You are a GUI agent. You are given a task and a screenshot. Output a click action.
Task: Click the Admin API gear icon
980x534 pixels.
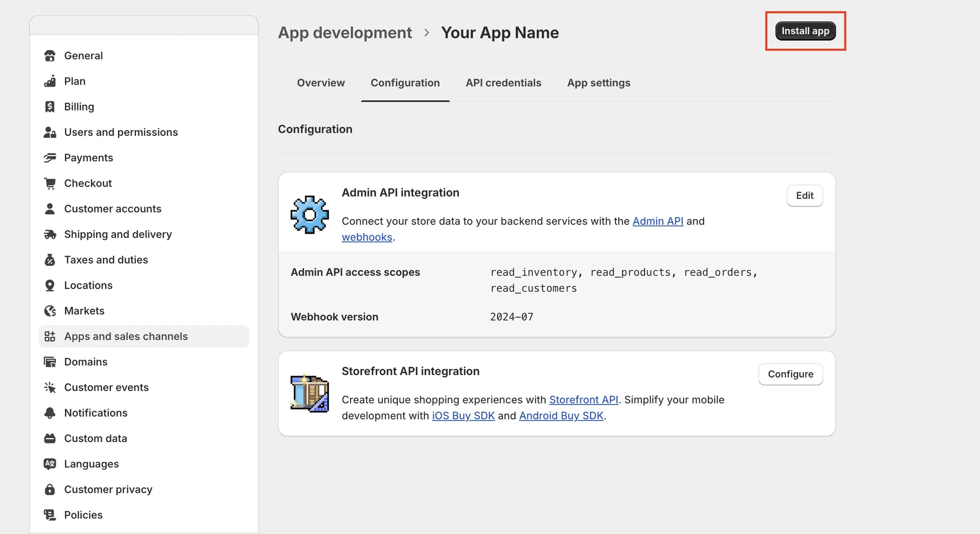(310, 214)
